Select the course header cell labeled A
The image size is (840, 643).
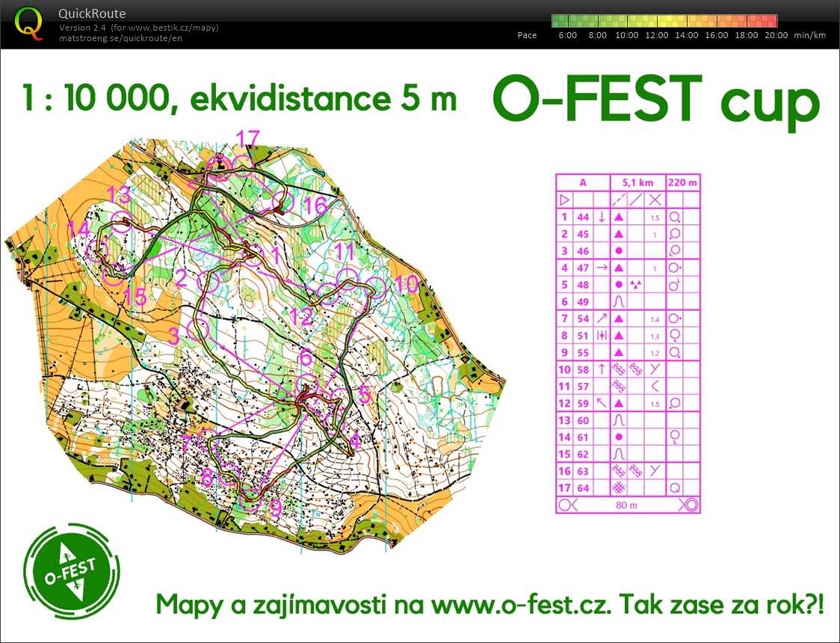tap(583, 182)
